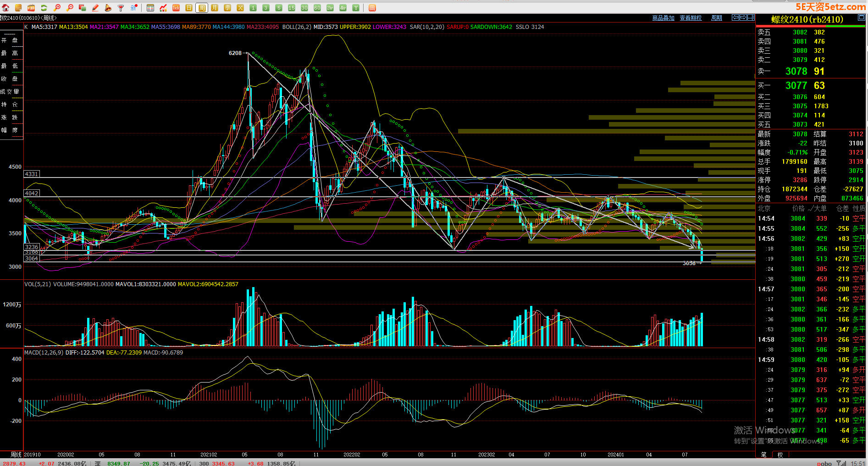Click the 4331 horizontal price line label
The width and height of the screenshot is (868, 466).
[32, 174]
